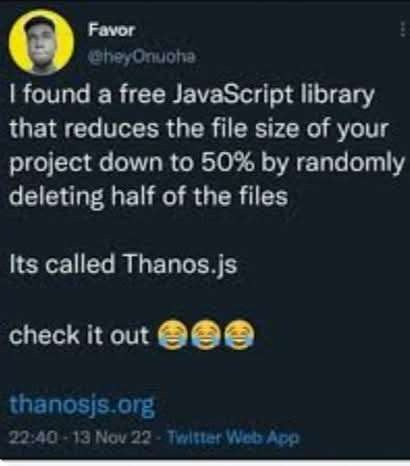Click the line "deleting half of the files"
Viewport: 410px width, 466px height.
[x=148, y=197]
